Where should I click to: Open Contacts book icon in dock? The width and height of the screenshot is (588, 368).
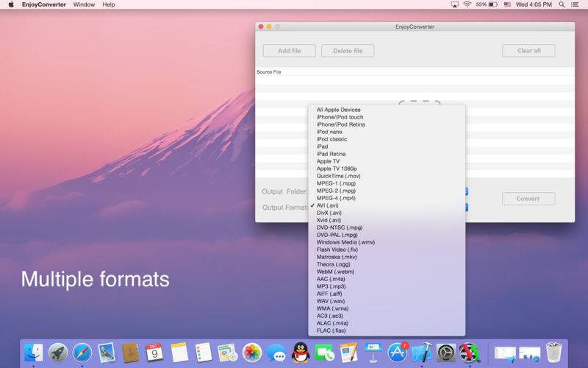coord(131,353)
